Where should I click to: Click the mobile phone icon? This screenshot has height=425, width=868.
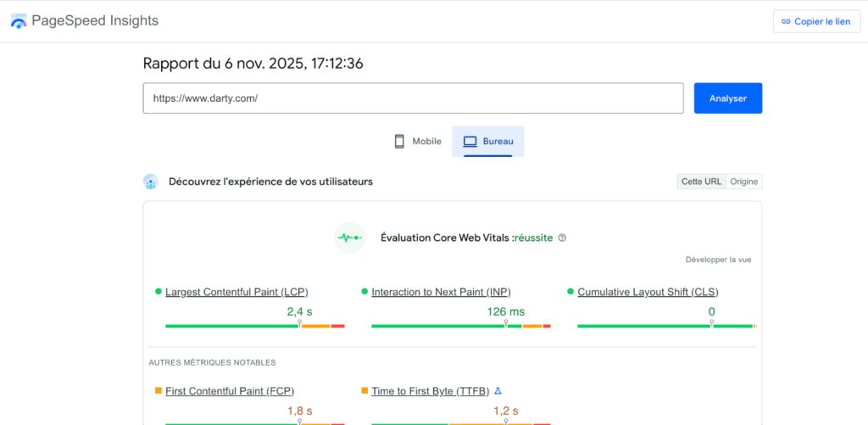point(399,142)
